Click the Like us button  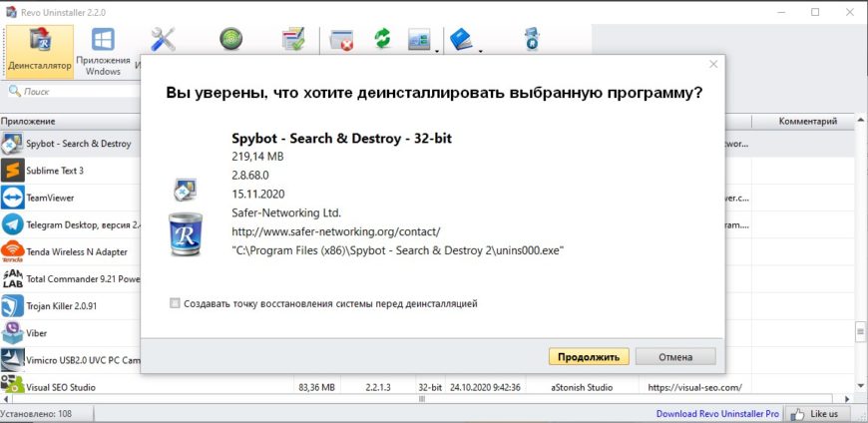pyautogui.click(x=819, y=414)
